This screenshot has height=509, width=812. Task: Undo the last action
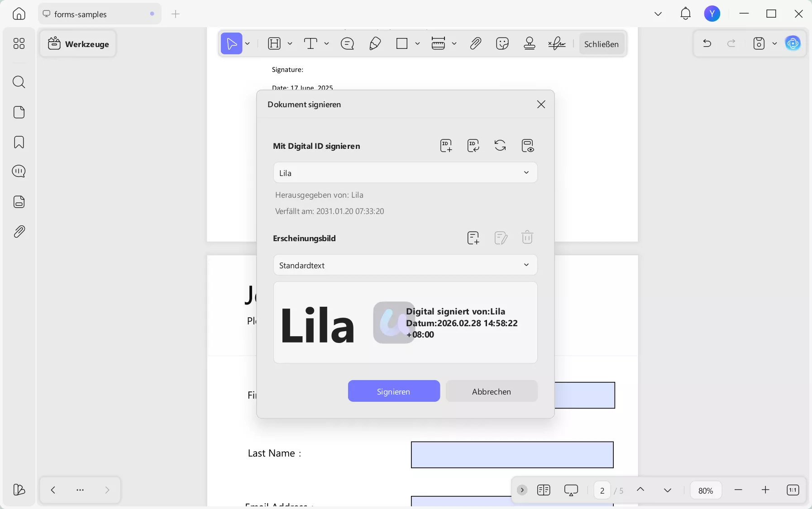pyautogui.click(x=707, y=43)
